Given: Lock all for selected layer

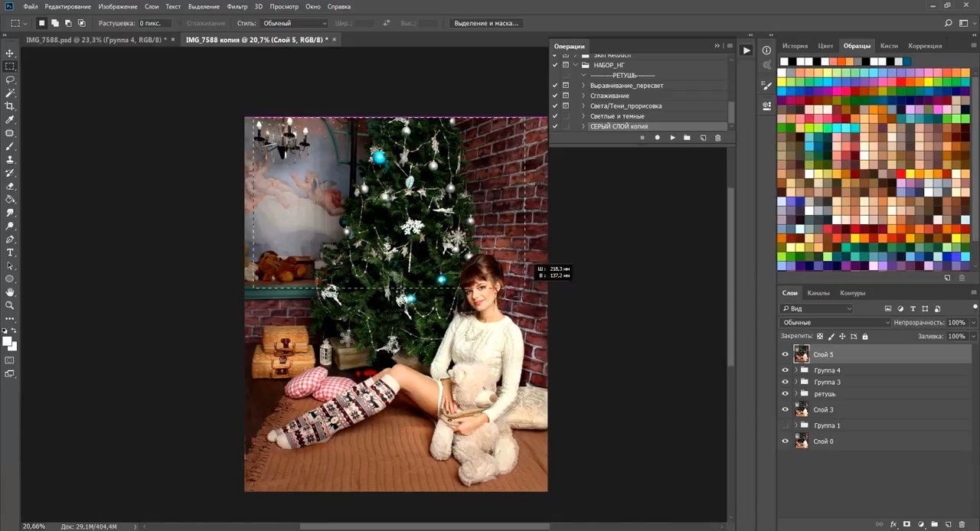Looking at the screenshot, I should coord(865,337).
